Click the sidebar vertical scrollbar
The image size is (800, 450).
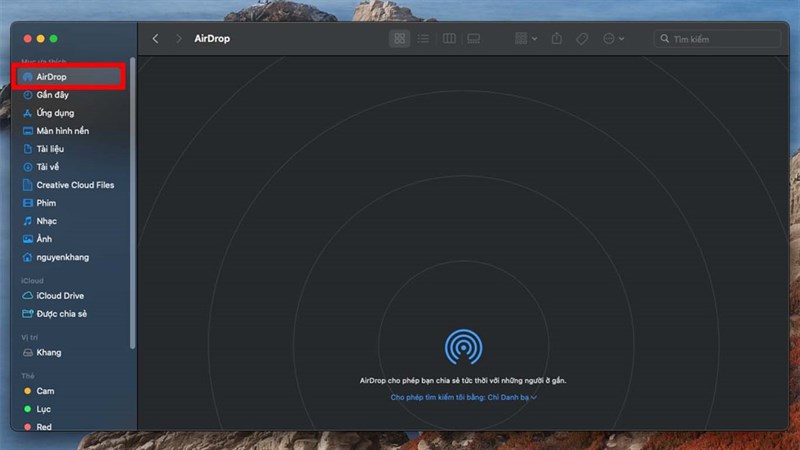(133, 203)
